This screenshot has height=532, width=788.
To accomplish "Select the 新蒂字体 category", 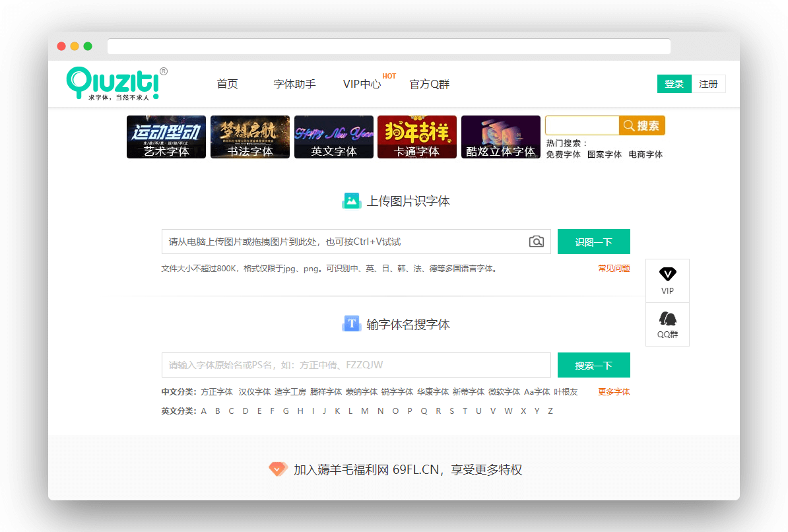I will 469,391.
